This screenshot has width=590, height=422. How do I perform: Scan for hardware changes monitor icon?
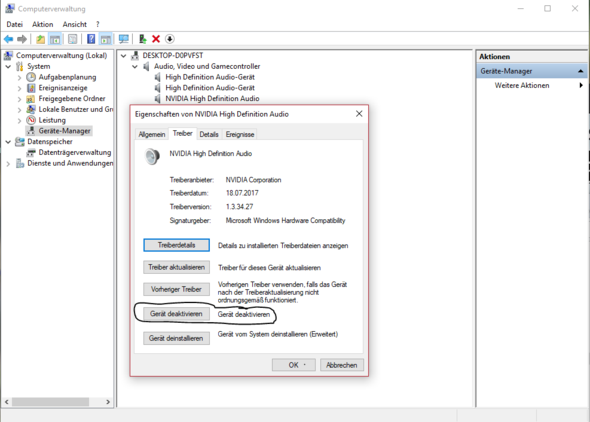tap(123, 39)
